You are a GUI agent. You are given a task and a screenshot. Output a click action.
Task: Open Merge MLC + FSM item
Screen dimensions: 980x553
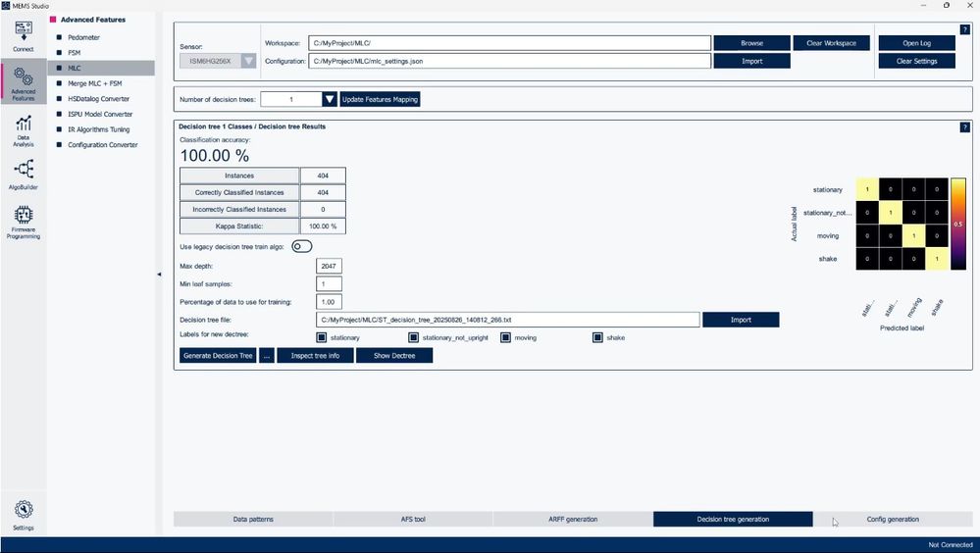(94, 83)
